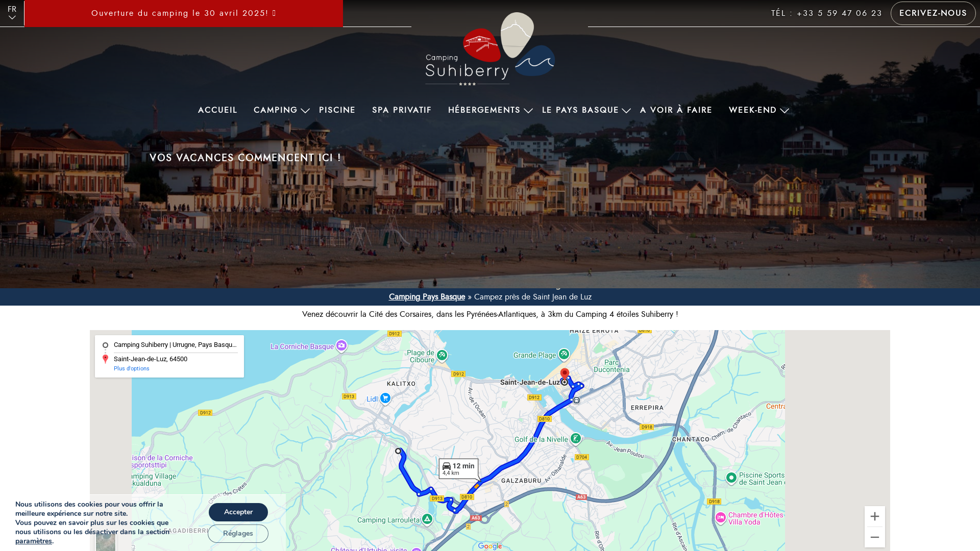Click the Ecrivez-nous contact button

pos(933,13)
